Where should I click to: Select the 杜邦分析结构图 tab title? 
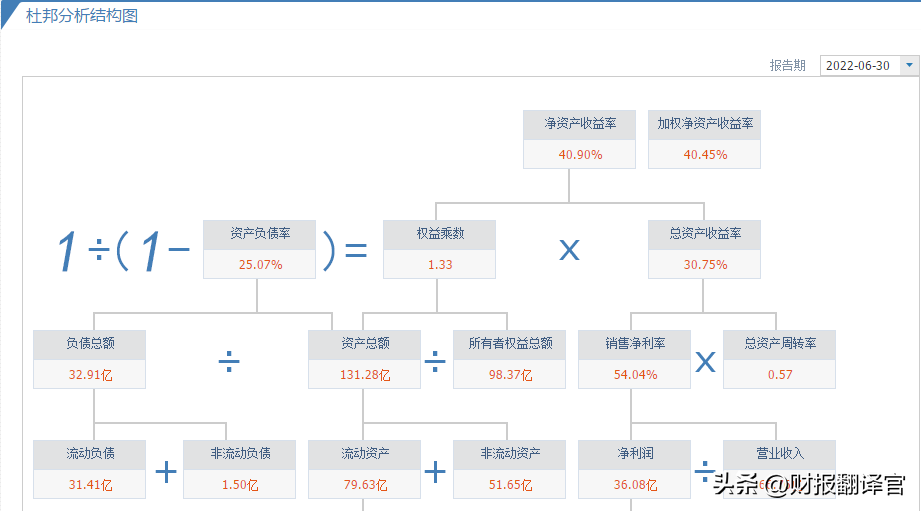(x=82, y=17)
